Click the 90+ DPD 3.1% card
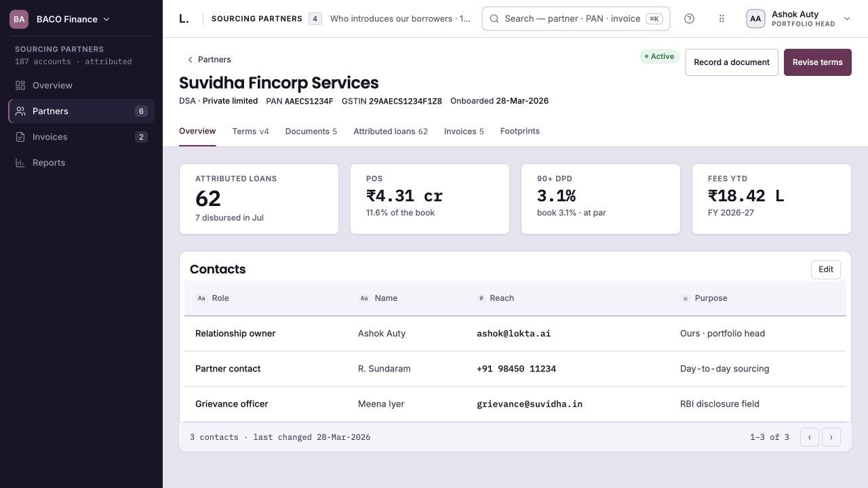The height and width of the screenshot is (488, 868). tap(601, 199)
